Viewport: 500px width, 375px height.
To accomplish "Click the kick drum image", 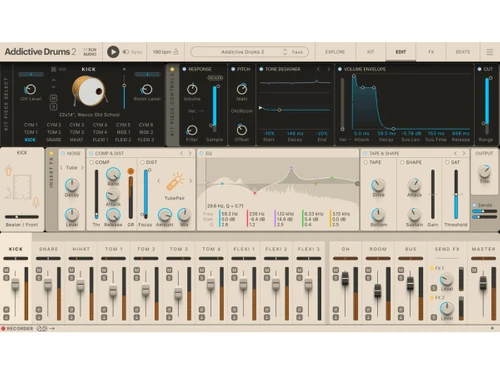I will pos(89,91).
